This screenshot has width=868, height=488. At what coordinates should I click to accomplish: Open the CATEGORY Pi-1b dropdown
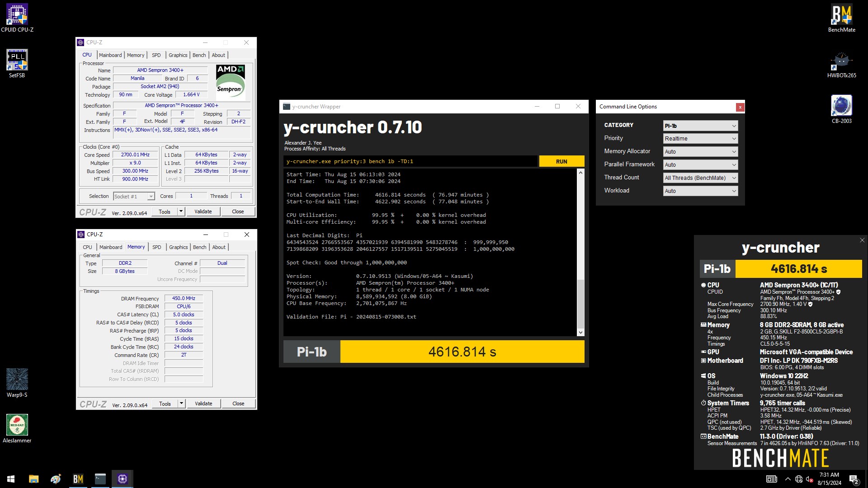pyautogui.click(x=700, y=126)
